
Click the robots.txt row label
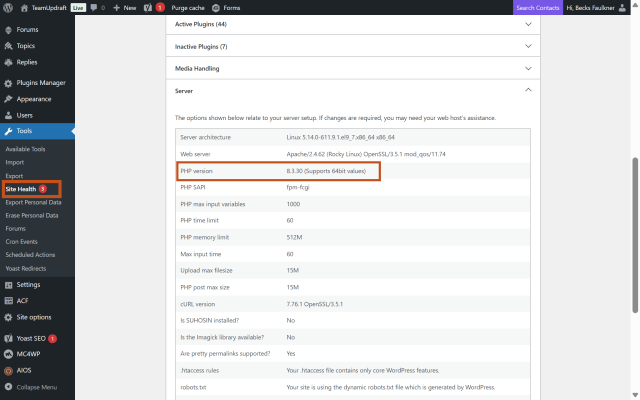[193, 387]
